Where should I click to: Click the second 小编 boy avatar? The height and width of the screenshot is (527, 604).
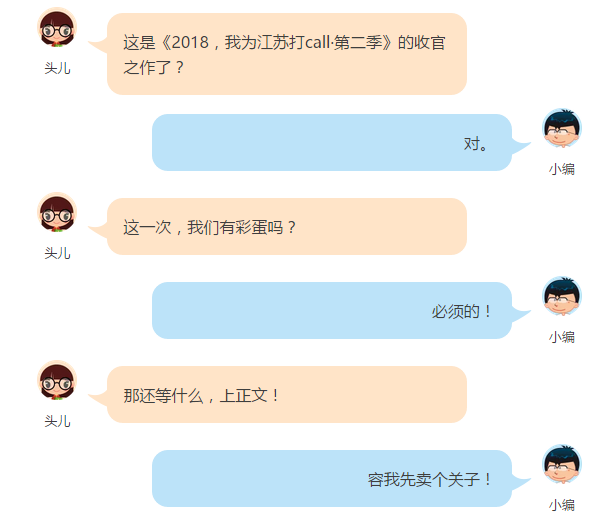tap(562, 297)
